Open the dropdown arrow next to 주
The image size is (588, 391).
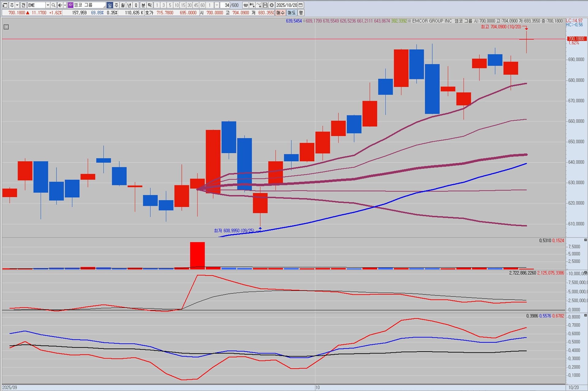pos(17,5)
